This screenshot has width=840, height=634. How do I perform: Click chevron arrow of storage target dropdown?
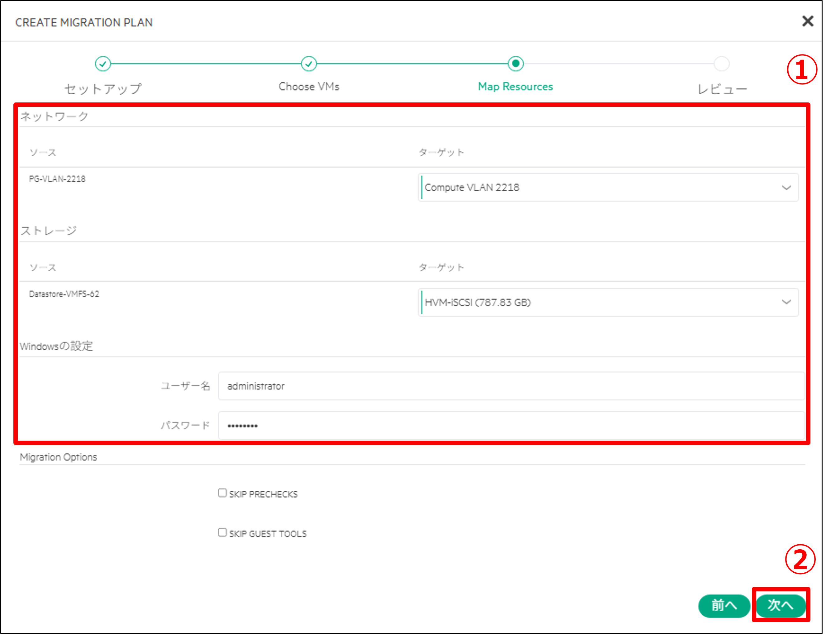tap(786, 303)
